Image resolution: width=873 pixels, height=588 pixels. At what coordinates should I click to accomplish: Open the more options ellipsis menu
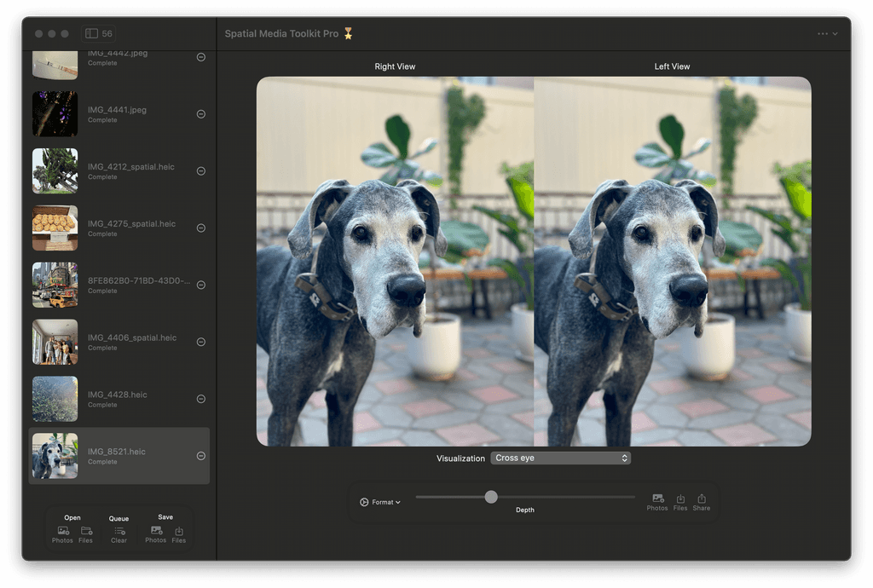[x=823, y=34]
